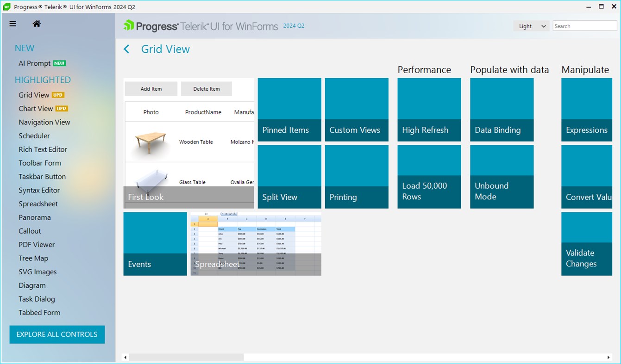Image resolution: width=621 pixels, height=364 pixels.
Task: Click the app icon in title bar
Action: pos(6,7)
